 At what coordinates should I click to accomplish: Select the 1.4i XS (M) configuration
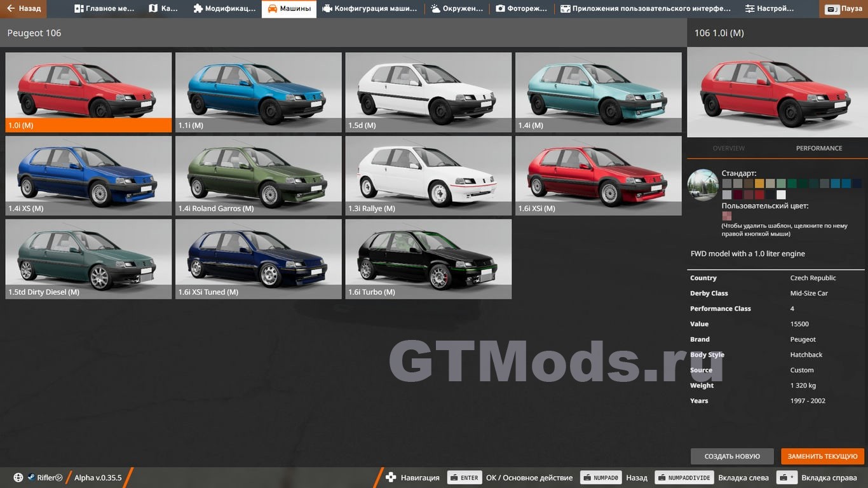point(88,175)
